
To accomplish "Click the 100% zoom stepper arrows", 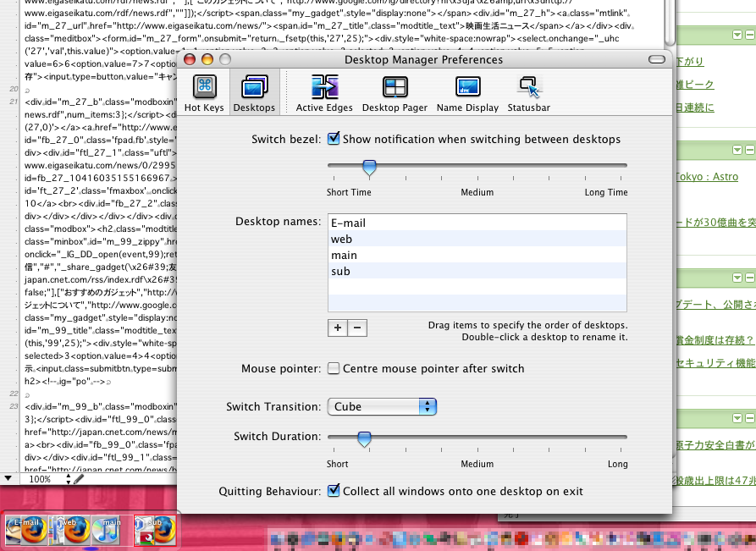I will pos(68,479).
